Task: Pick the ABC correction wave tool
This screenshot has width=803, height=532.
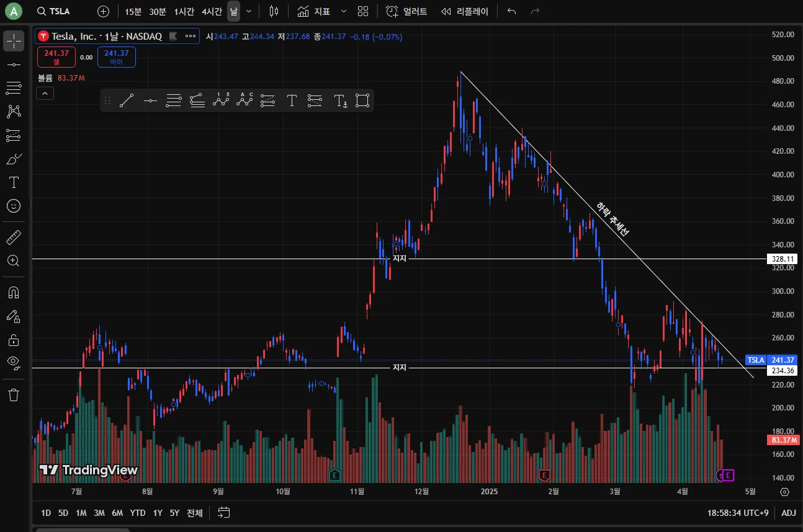Action: 244,100
